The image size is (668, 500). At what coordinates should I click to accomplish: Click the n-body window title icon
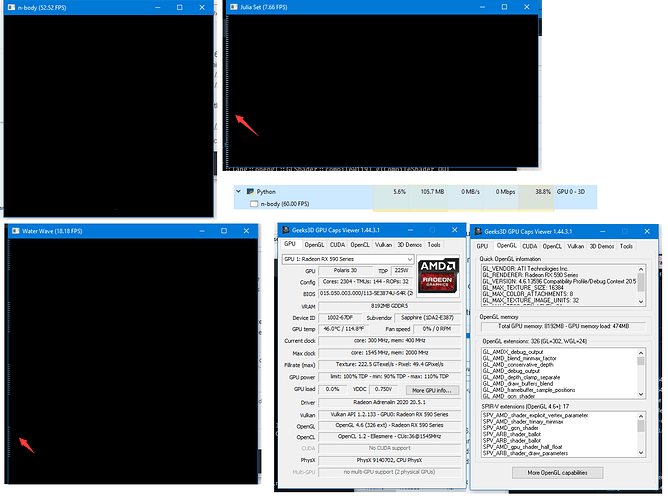tap(12, 7)
